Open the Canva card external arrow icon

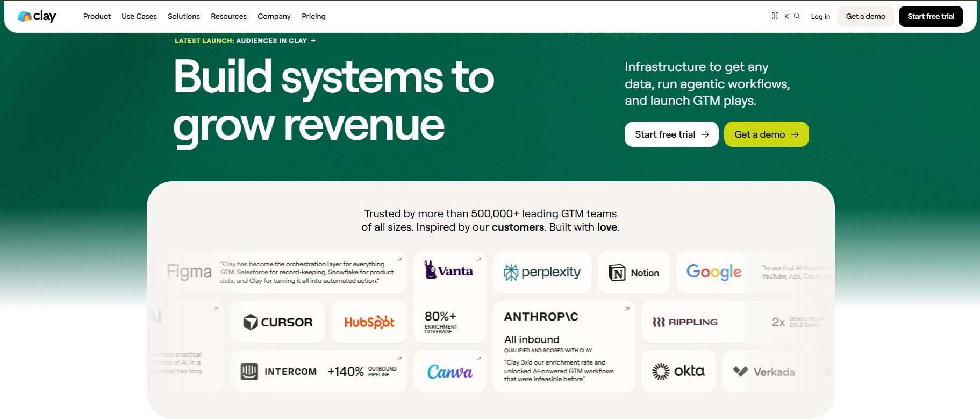(479, 358)
